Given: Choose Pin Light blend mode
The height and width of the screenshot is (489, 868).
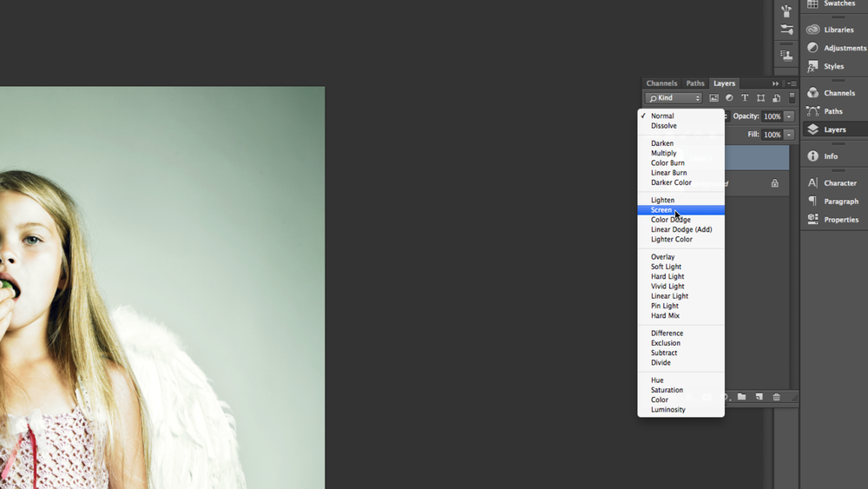Looking at the screenshot, I should [x=681, y=306].
